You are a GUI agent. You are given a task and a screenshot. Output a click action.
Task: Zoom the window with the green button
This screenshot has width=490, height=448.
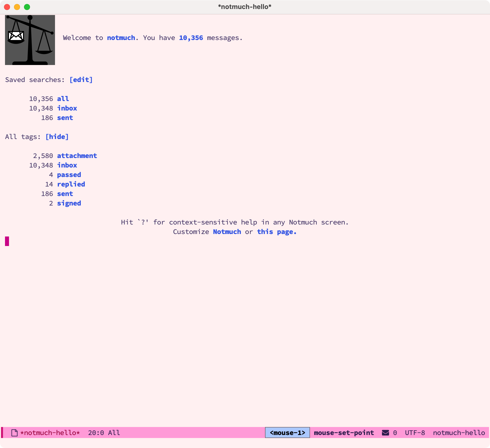click(27, 7)
